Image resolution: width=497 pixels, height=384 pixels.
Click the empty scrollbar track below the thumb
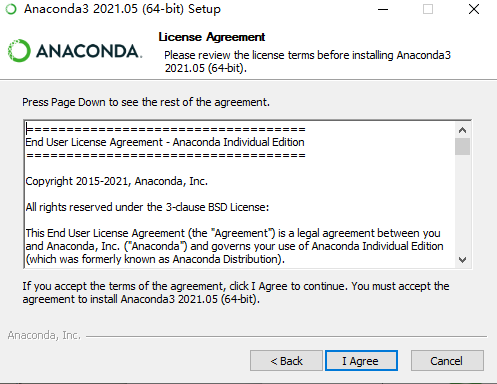tap(462, 204)
